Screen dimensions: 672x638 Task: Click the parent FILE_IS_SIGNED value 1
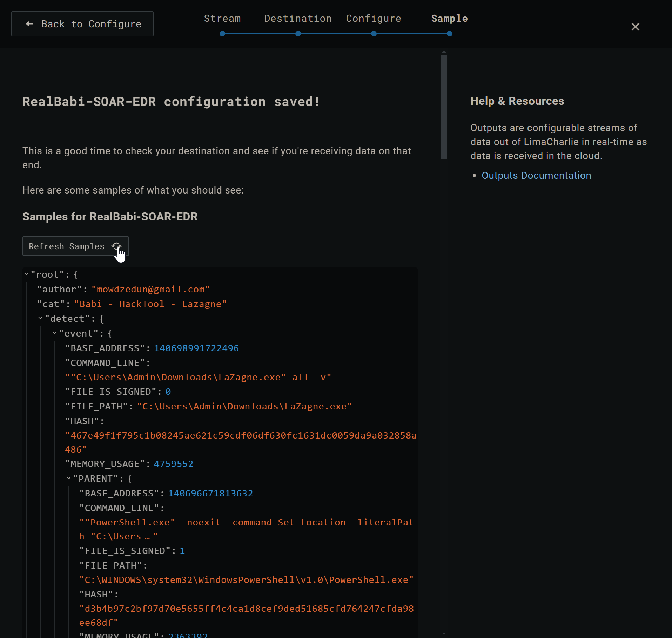182,551
